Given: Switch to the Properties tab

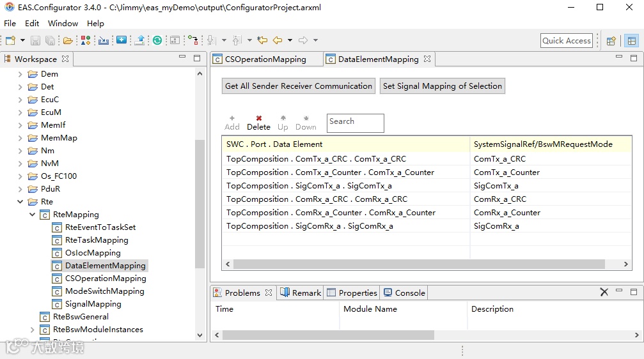Looking at the screenshot, I should (352, 293).
